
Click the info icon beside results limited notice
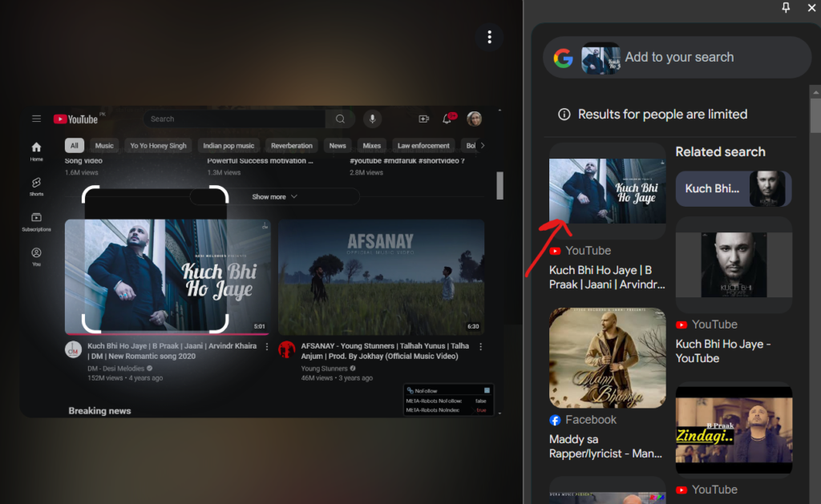564,114
